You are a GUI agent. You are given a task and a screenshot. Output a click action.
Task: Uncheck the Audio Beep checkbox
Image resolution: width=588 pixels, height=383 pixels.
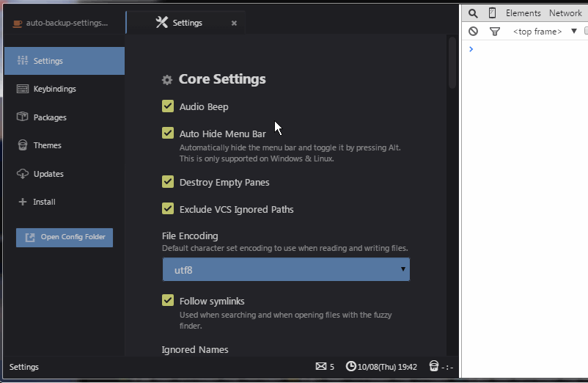click(168, 106)
